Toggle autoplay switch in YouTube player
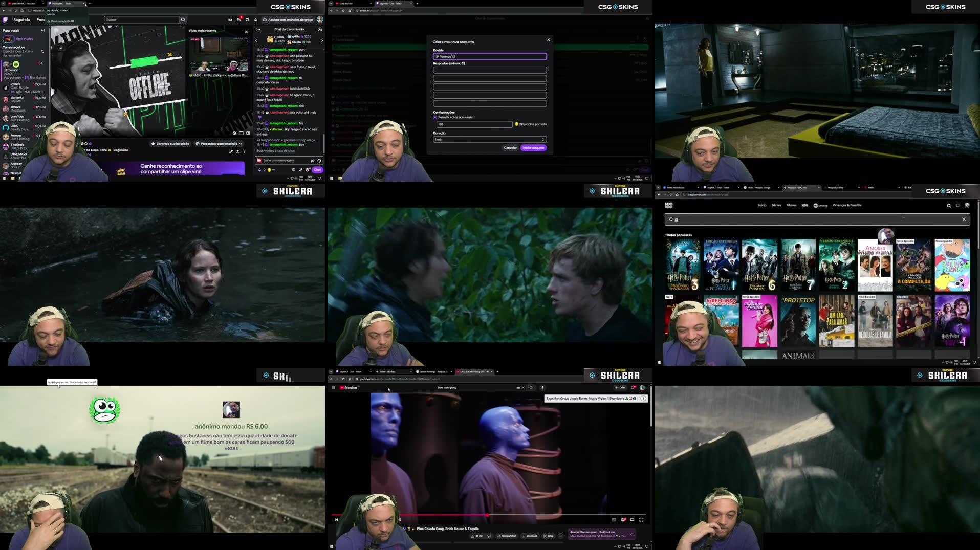The width and height of the screenshot is (980, 550). tap(623, 520)
